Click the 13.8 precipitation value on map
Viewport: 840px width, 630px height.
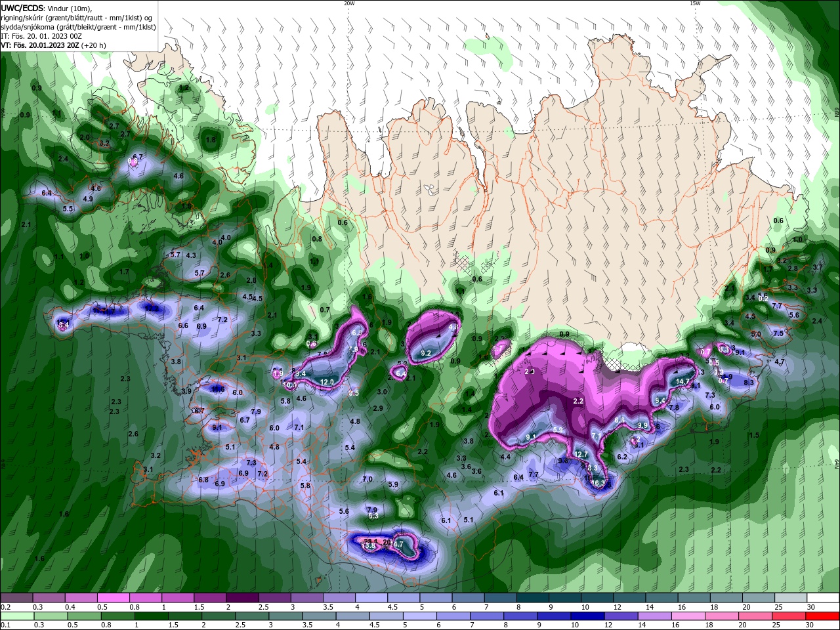[x=369, y=546]
